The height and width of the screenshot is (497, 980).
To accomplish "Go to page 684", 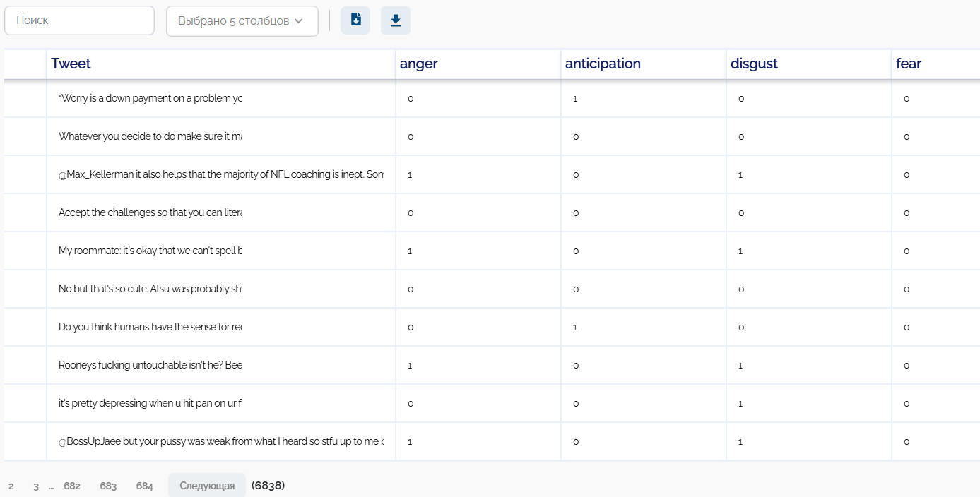I will pyautogui.click(x=145, y=486).
